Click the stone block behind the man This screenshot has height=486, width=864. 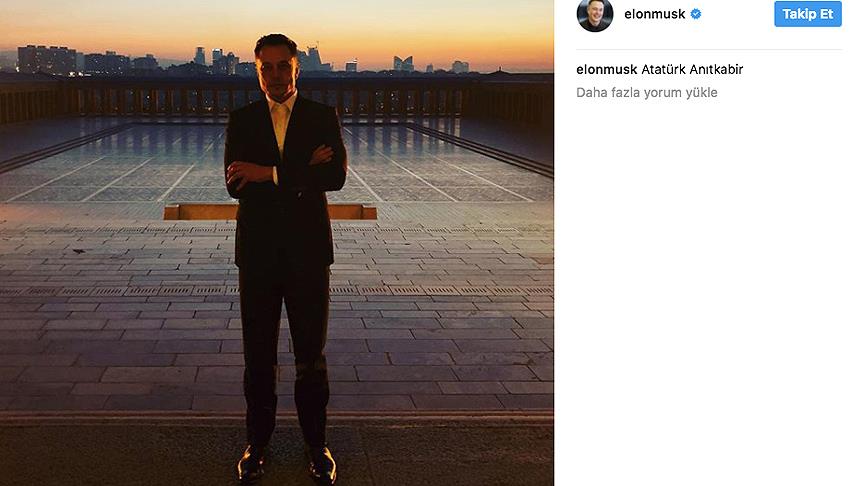point(200,212)
